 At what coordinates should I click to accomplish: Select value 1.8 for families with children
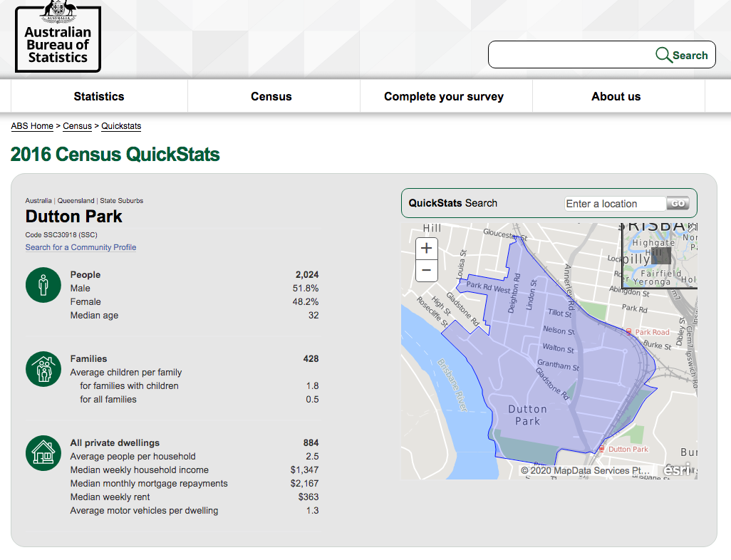tap(313, 385)
